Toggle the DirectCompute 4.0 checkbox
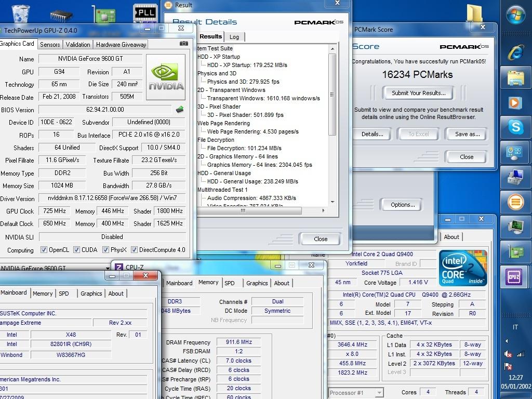Image resolution: width=532 pixels, height=399 pixels. click(x=135, y=250)
